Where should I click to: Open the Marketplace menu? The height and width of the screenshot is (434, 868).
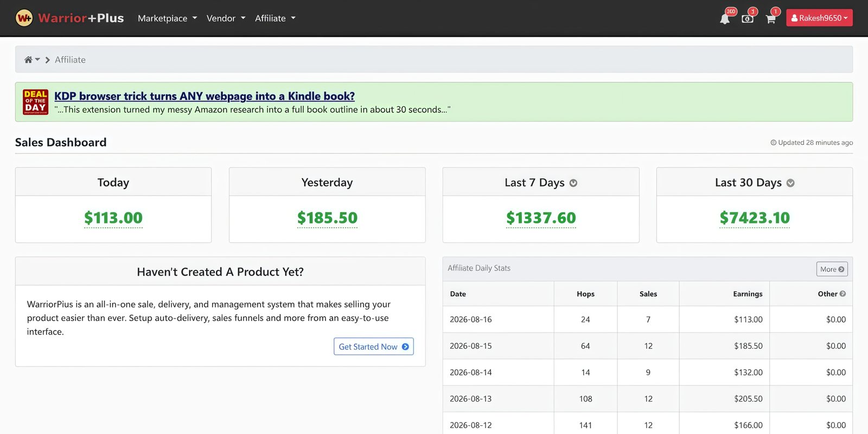click(x=167, y=18)
